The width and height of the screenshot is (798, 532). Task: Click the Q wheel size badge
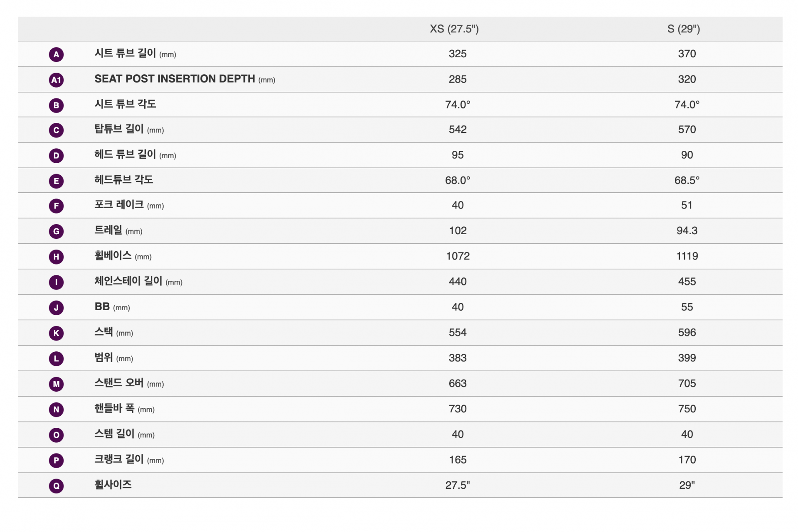click(x=56, y=485)
